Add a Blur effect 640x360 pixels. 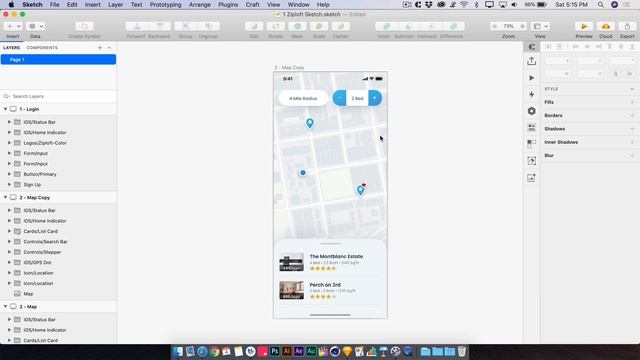pos(632,156)
